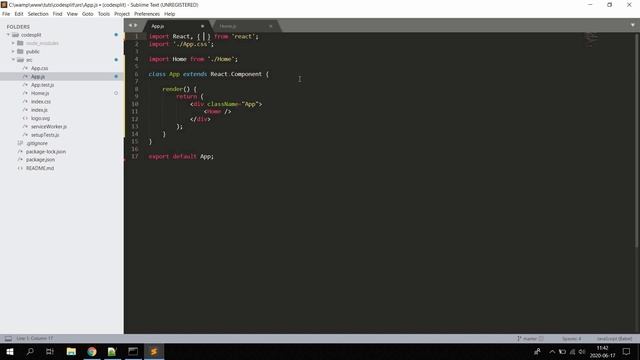The image size is (640, 360).
Task: Close the Home.js tab
Action: coord(271,26)
